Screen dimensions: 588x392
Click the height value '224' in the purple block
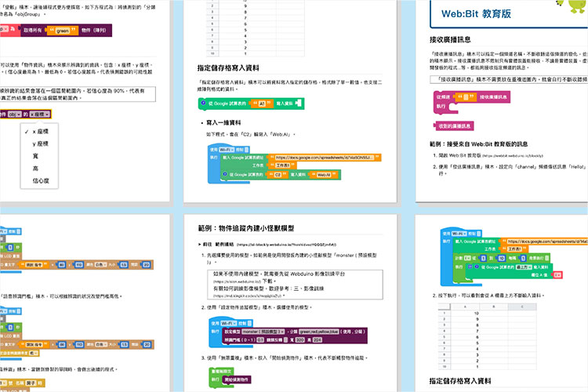pos(318,339)
